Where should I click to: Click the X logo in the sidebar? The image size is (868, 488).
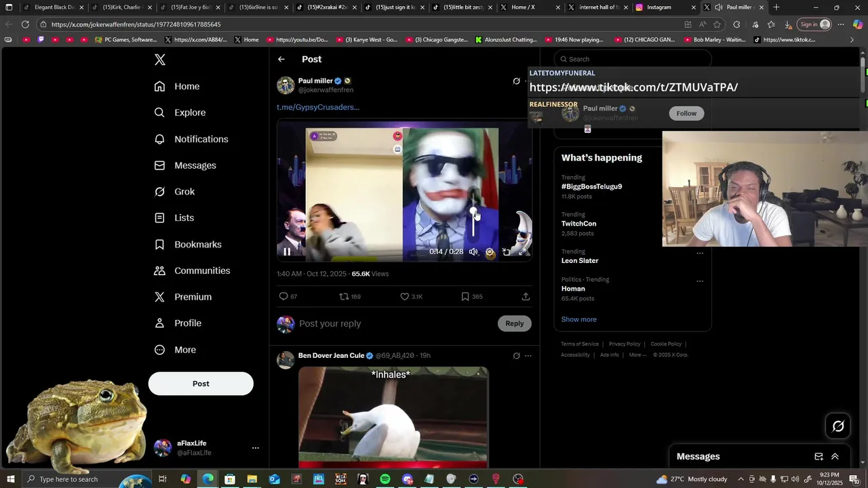[x=160, y=60]
